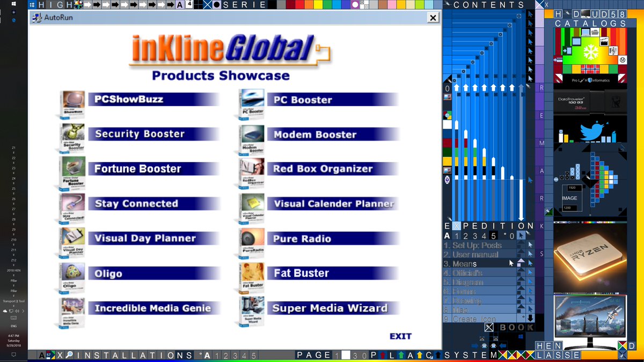This screenshot has width=644, height=362.
Task: Click the blue pointer icon in Map row
Action: pos(530,309)
